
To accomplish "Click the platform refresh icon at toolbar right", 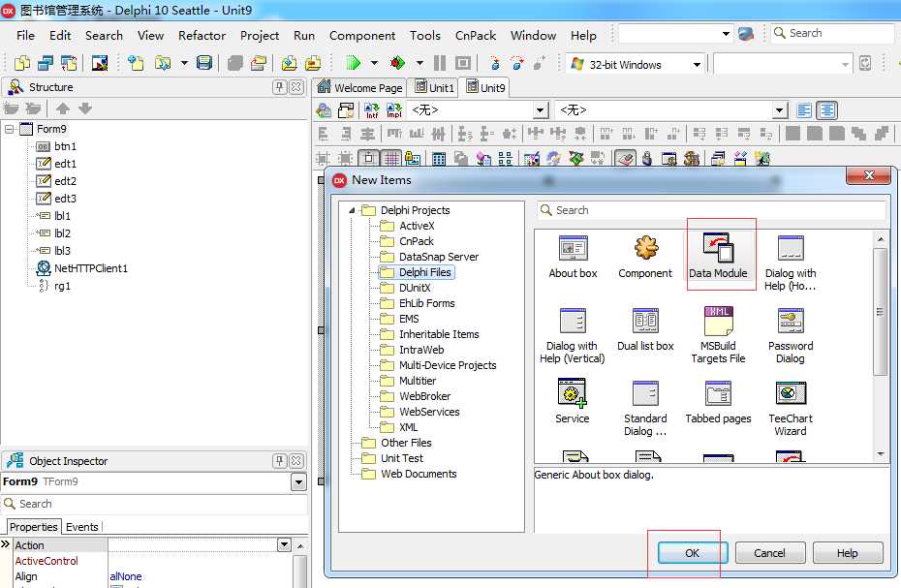I will (x=865, y=63).
